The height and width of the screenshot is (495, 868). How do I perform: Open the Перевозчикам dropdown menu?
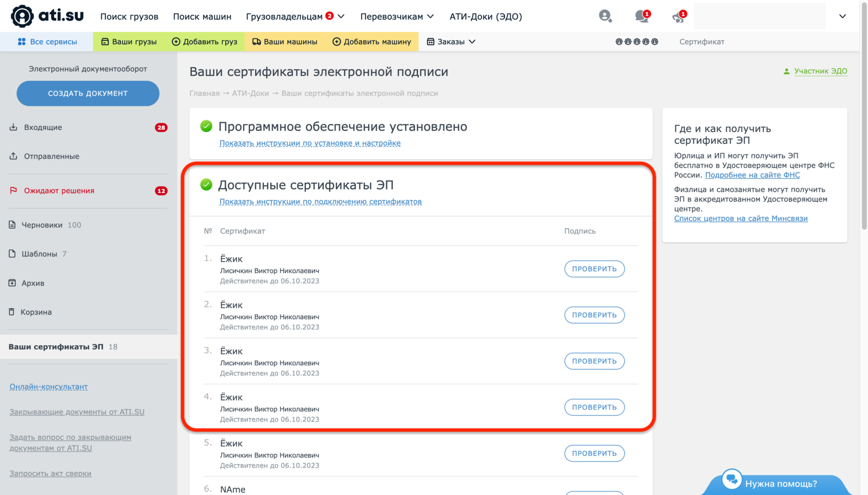[397, 17]
